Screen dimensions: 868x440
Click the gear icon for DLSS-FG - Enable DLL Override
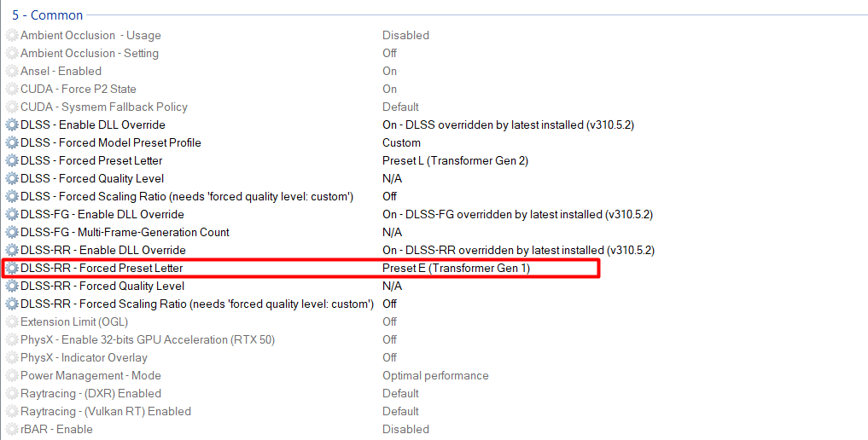point(12,215)
